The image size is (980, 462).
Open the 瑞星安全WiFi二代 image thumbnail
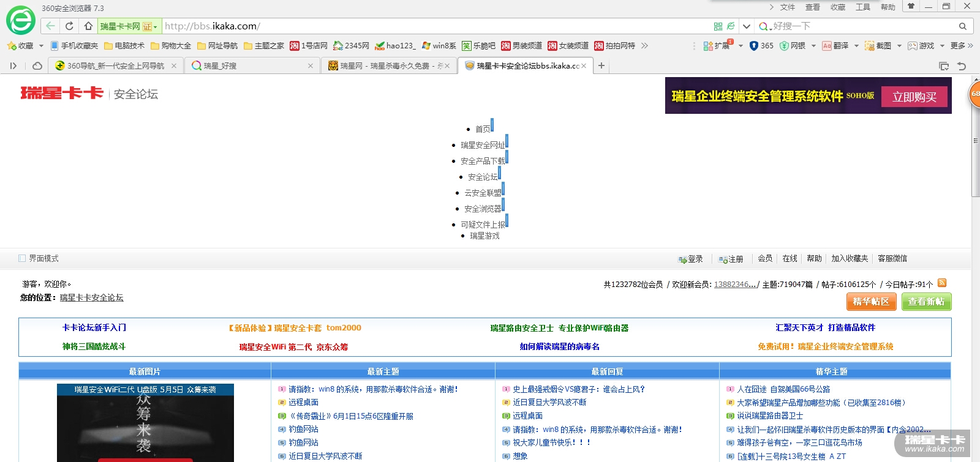click(145, 422)
